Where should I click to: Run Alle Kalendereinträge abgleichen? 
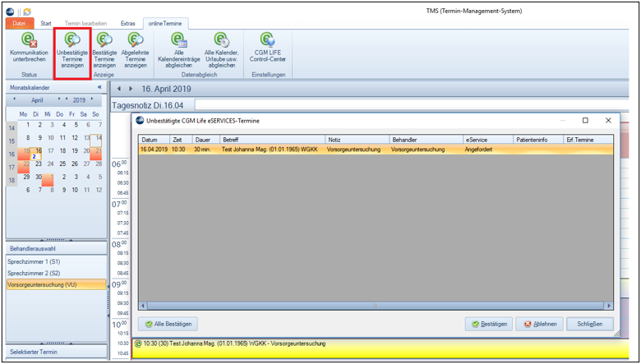(178, 51)
